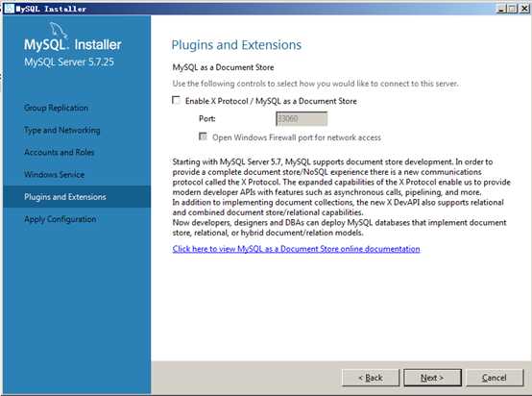The image size is (532, 396).
Task: Cancel the MySQL configuration
Action: 495,378
